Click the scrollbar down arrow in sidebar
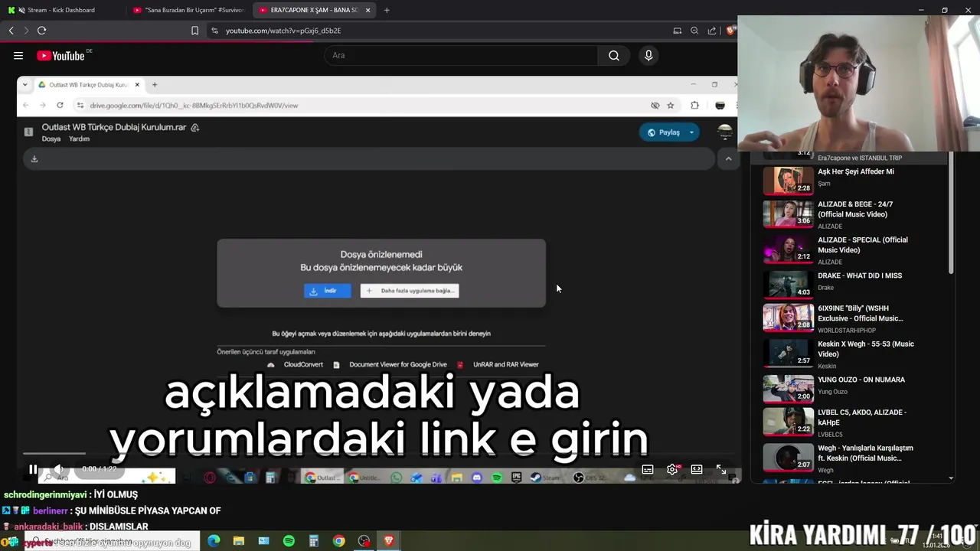 click(951, 478)
